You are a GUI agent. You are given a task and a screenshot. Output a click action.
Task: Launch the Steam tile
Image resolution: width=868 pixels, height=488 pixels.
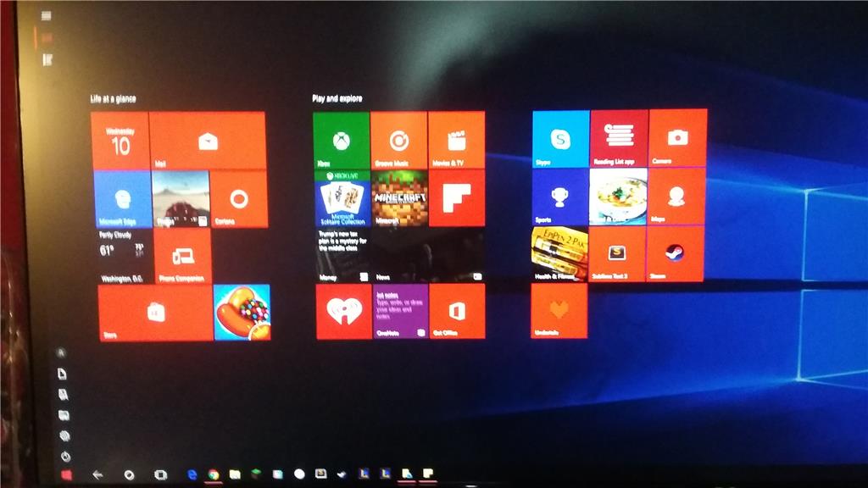coord(675,253)
